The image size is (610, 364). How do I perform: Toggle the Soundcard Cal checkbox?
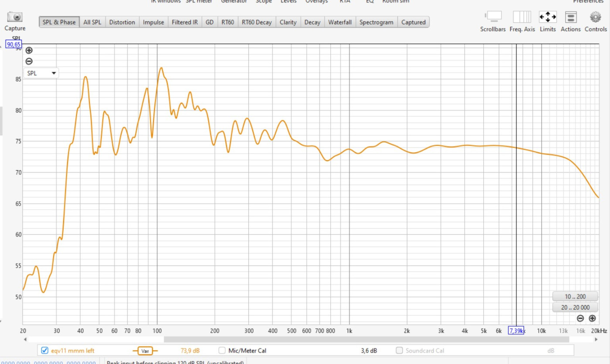point(399,351)
